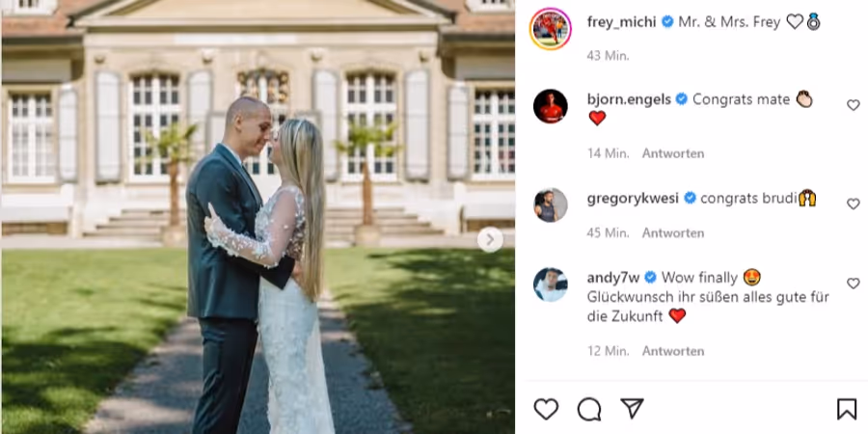Like bjorn.engels comment with heart
Viewport: 868px width, 434px height.
coord(854,105)
